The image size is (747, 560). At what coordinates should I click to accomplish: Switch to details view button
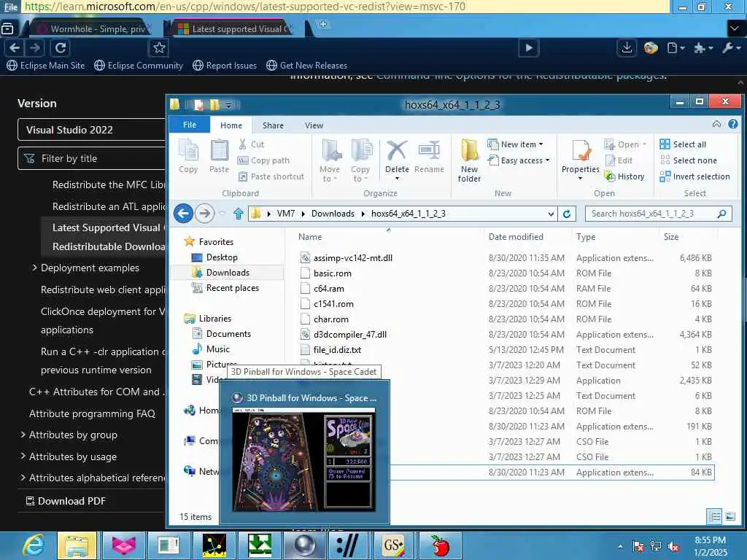click(x=713, y=516)
